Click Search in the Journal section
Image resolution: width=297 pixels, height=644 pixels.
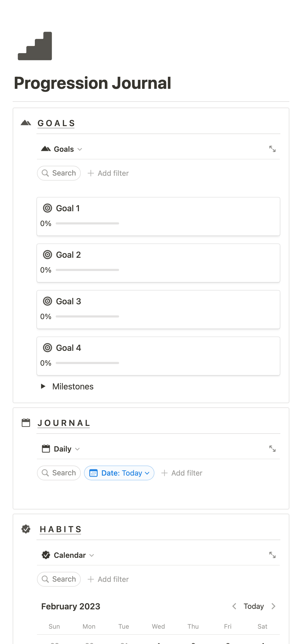59,473
